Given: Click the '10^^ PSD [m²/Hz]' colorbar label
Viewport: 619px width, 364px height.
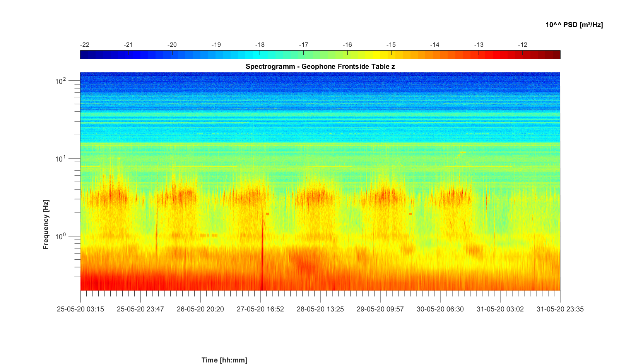Looking at the screenshot, I should pos(574,25).
